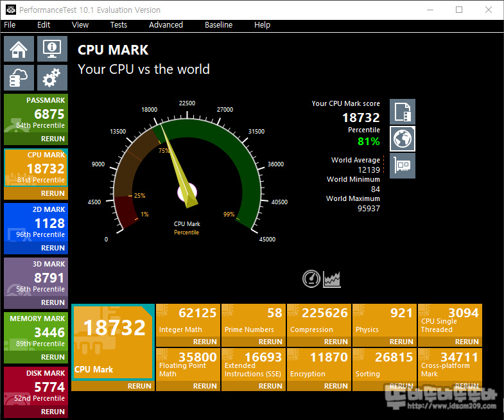This screenshot has width=504, height=420.
Task: Select the CPU Single Threaded 3094 tile
Action: point(450,320)
